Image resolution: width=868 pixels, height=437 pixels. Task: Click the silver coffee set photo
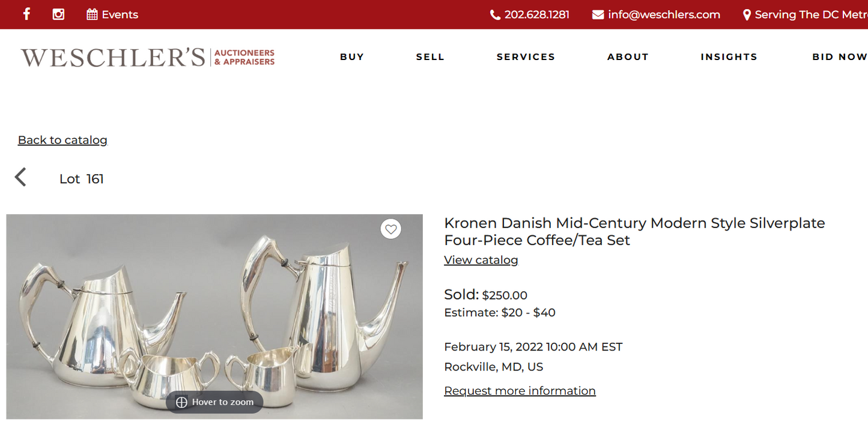[x=214, y=312]
